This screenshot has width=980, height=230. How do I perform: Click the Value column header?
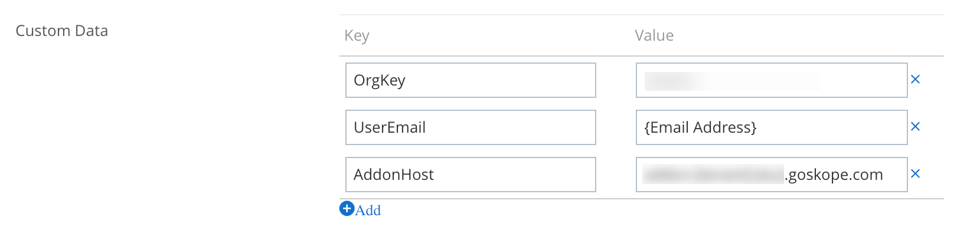[654, 35]
